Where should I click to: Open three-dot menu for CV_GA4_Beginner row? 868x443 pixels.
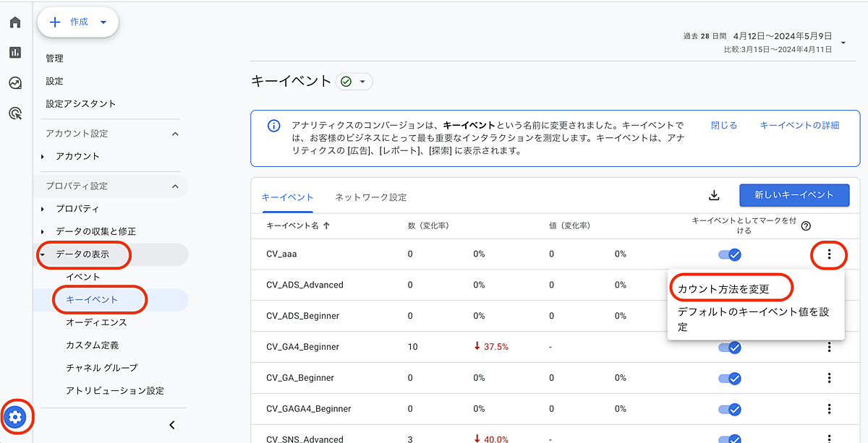pos(829,347)
